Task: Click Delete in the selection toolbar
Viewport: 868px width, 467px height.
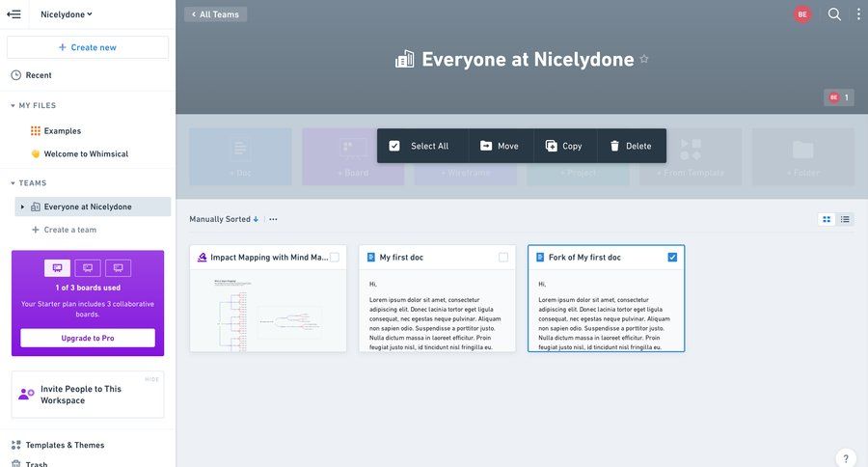Action: 631,147
